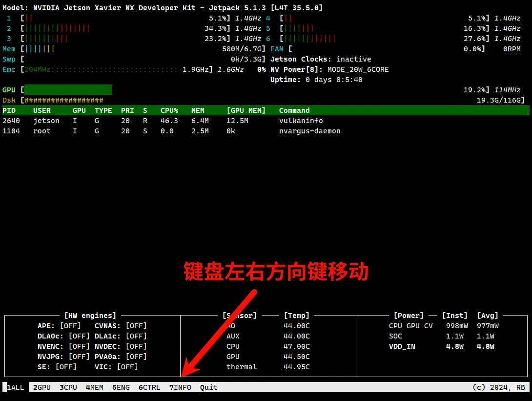532x401 pixels.
Task: Click the Emc 204MHz frequency bar
Action: point(101,70)
